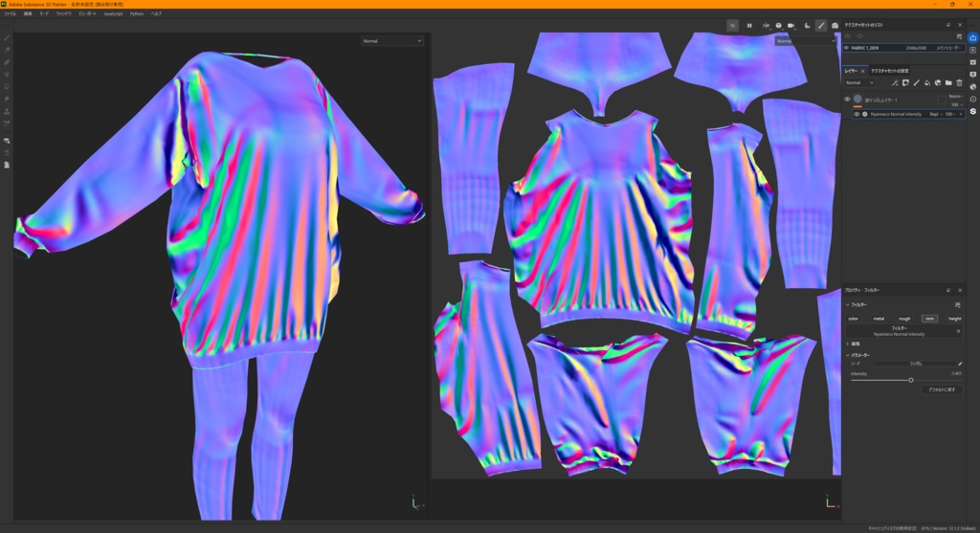Add a smart material with the sphere icon
Image resolution: width=980 pixels, height=533 pixels.
938,83
